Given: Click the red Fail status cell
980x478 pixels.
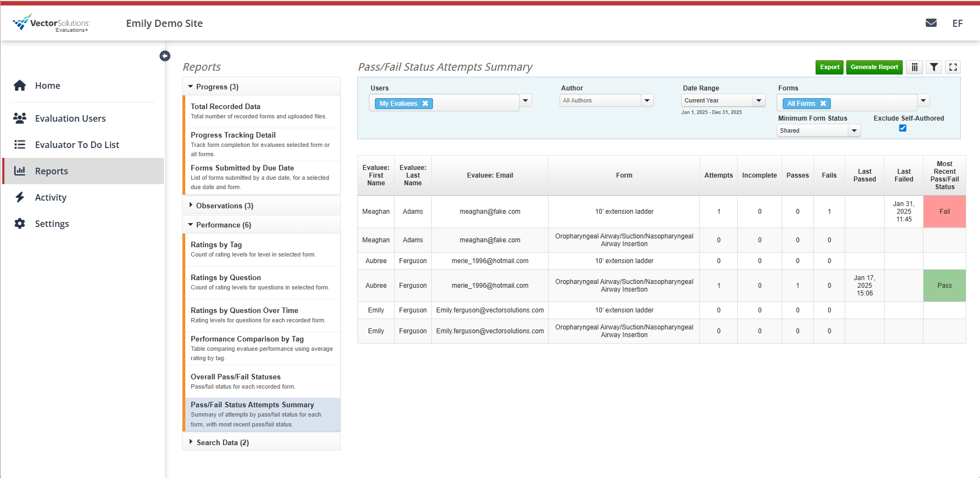Looking at the screenshot, I should 944,212.
